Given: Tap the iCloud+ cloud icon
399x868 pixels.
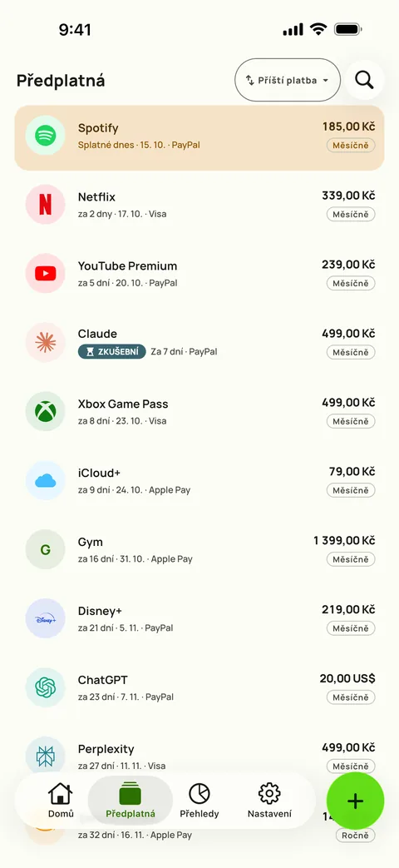Looking at the screenshot, I should [46, 480].
